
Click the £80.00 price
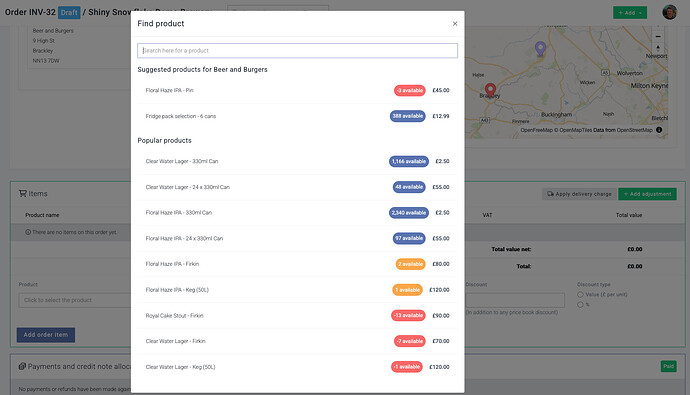pyautogui.click(x=440, y=264)
